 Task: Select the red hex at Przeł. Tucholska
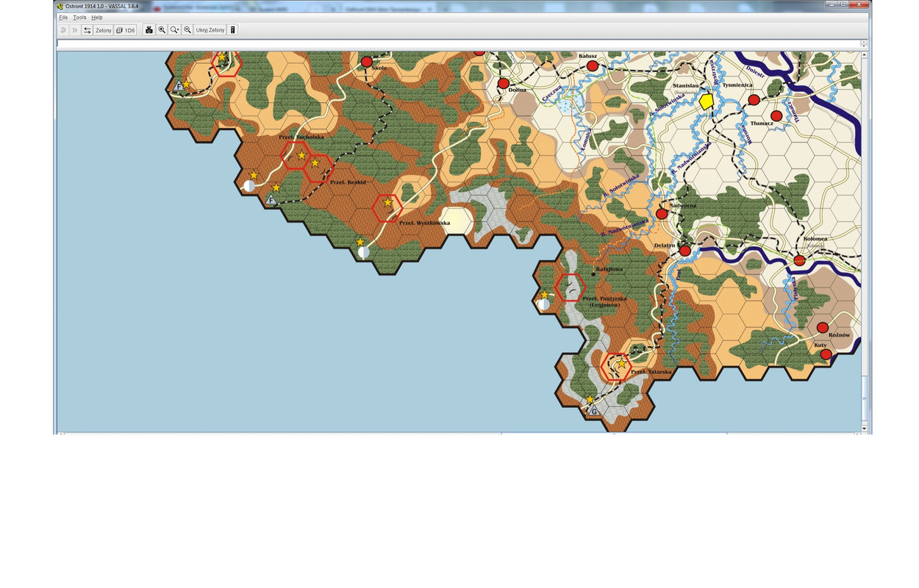[296, 155]
